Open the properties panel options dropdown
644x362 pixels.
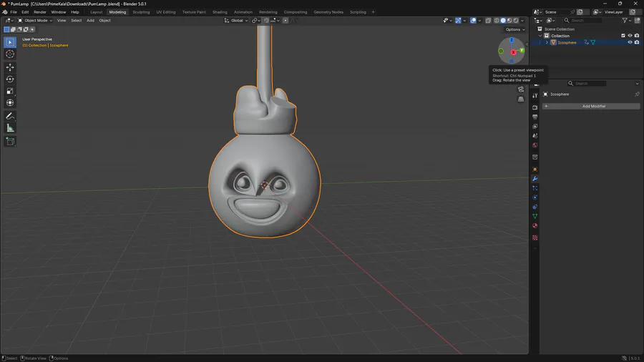637,83
